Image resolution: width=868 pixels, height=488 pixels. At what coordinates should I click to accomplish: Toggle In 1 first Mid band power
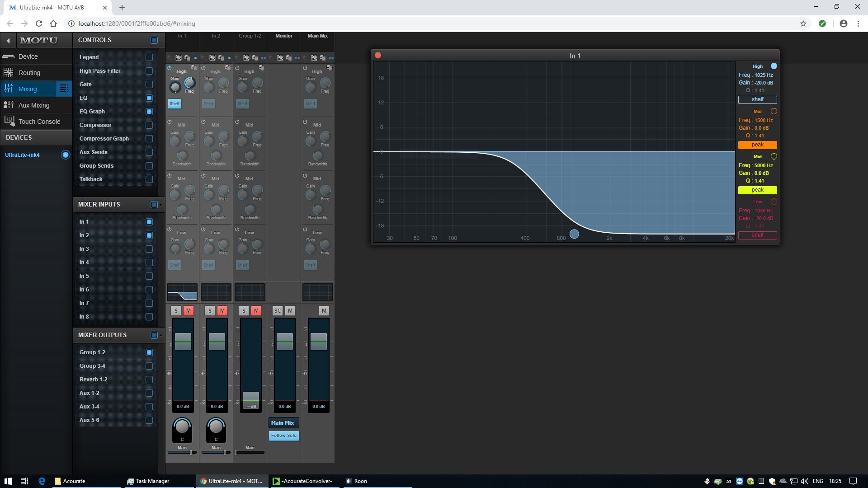[170, 122]
